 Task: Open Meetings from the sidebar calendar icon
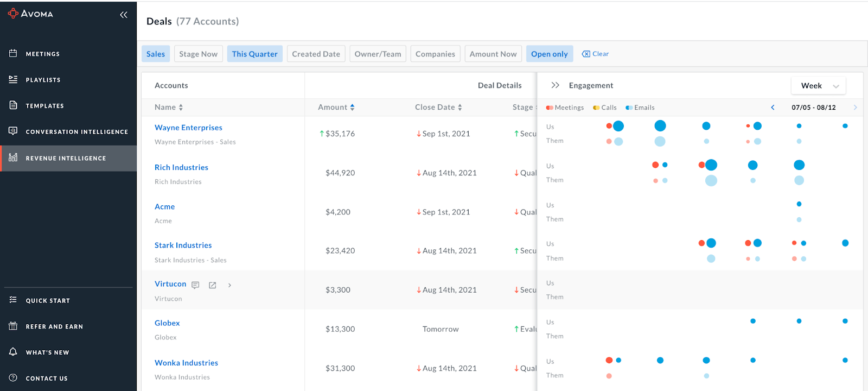click(x=13, y=53)
